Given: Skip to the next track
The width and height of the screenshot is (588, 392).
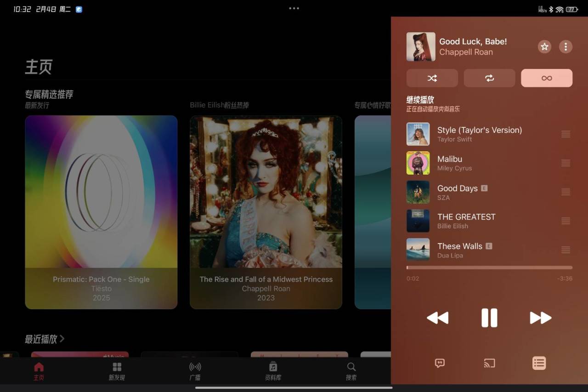Looking at the screenshot, I should tap(541, 318).
